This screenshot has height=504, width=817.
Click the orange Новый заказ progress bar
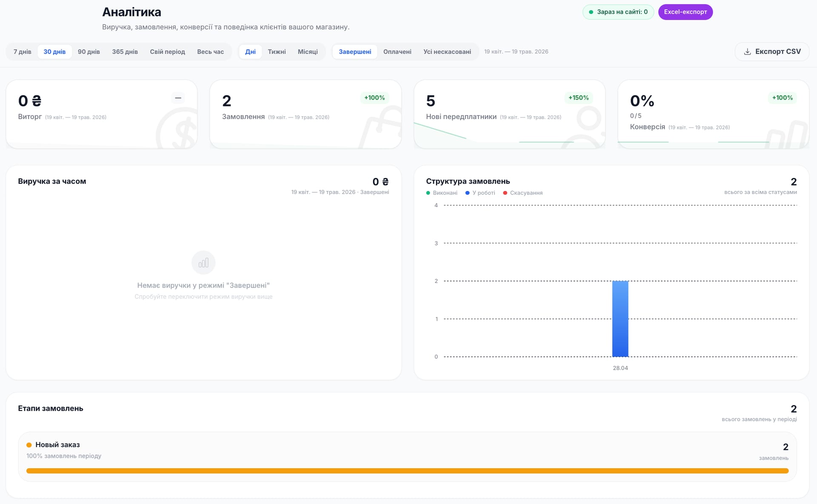(407, 471)
